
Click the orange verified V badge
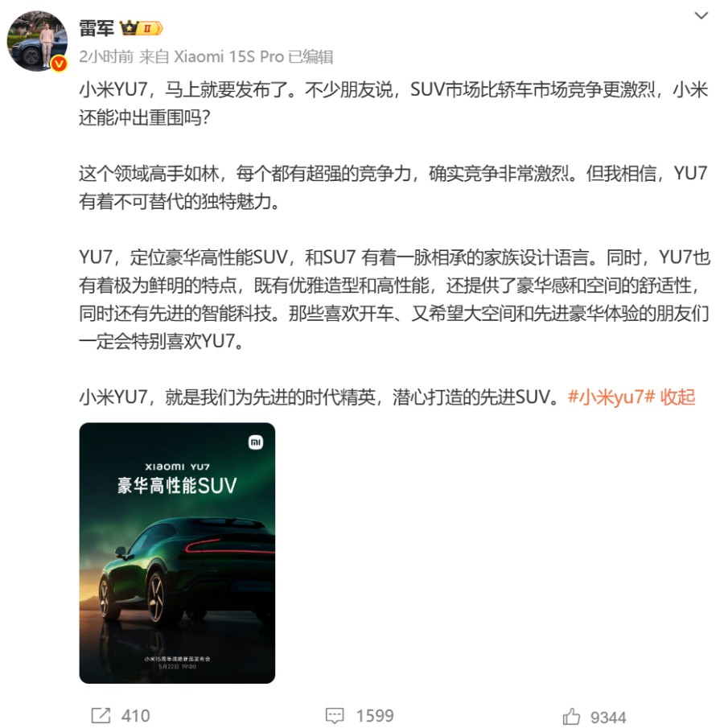tap(59, 64)
